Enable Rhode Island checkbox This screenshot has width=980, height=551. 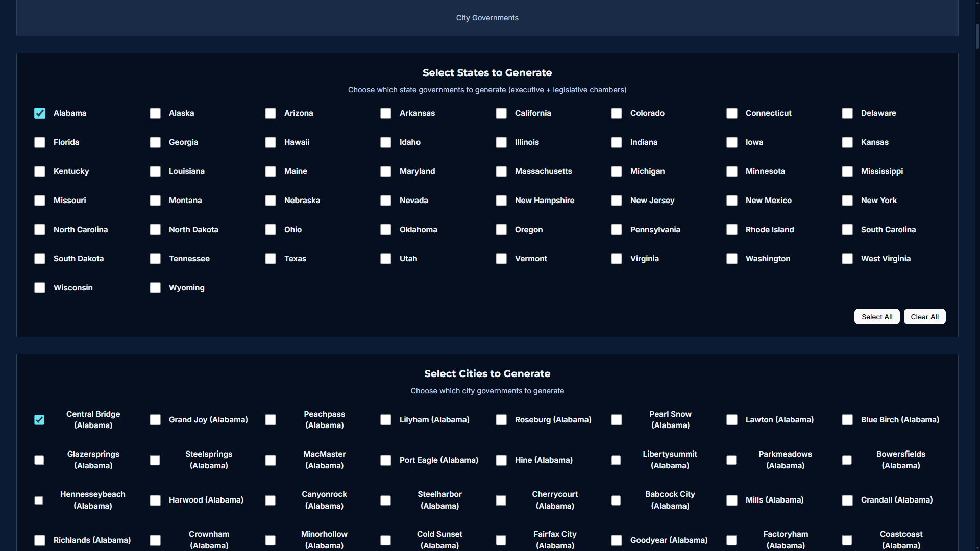coord(732,230)
